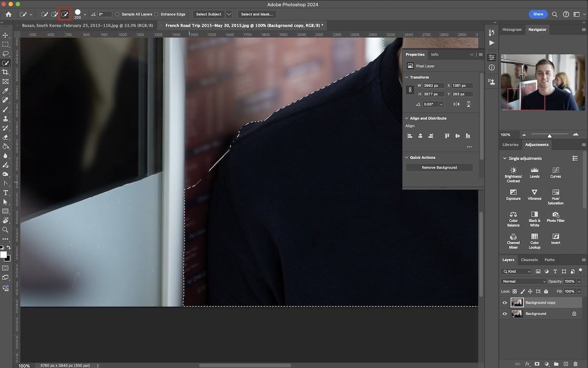Image resolution: width=588 pixels, height=368 pixels.
Task: Enable Sample All Layers checkbox
Action: point(117,14)
